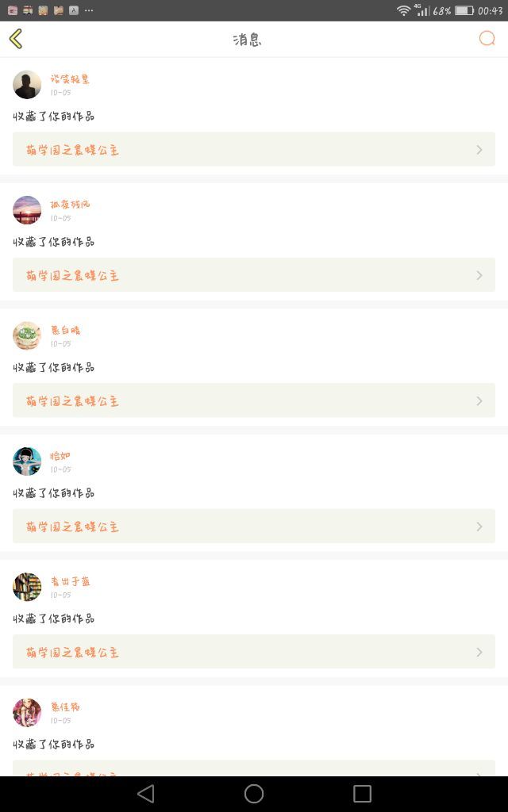Tap the 消息 page title
The width and height of the screenshot is (508, 812).
pyautogui.click(x=248, y=40)
